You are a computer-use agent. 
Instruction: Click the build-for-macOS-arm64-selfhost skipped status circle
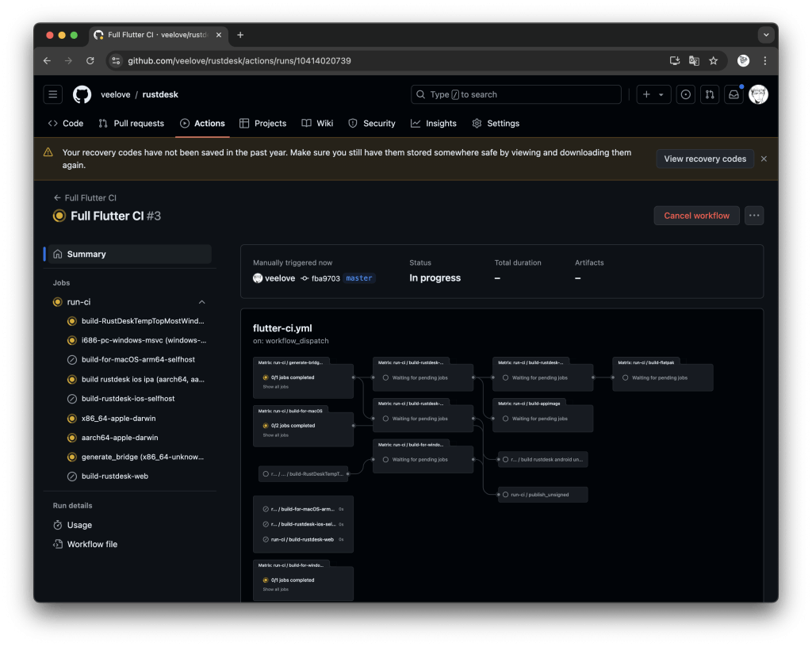[x=71, y=360]
